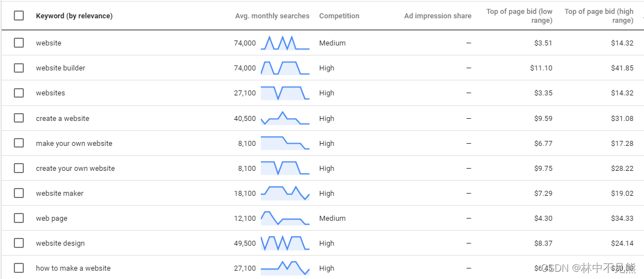Toggle checkbox beside 'create a website'
Screen dimensions: 644x279
click(x=19, y=118)
